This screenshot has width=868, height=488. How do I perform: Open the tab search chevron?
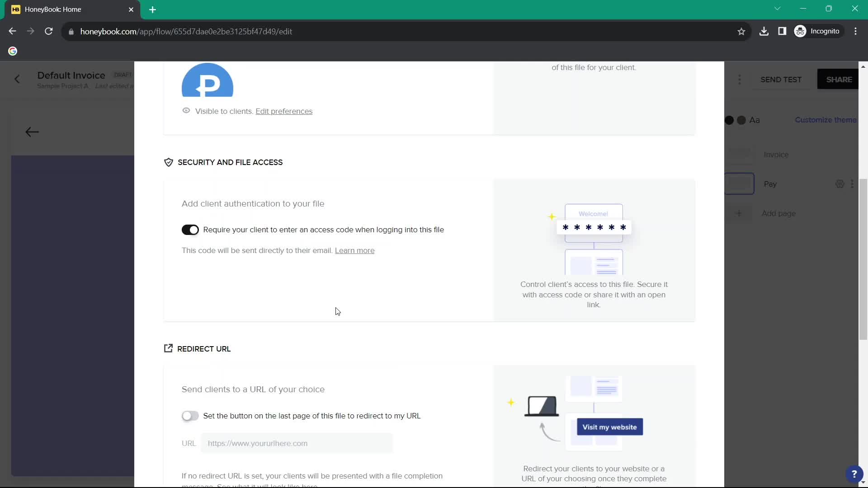tap(777, 9)
